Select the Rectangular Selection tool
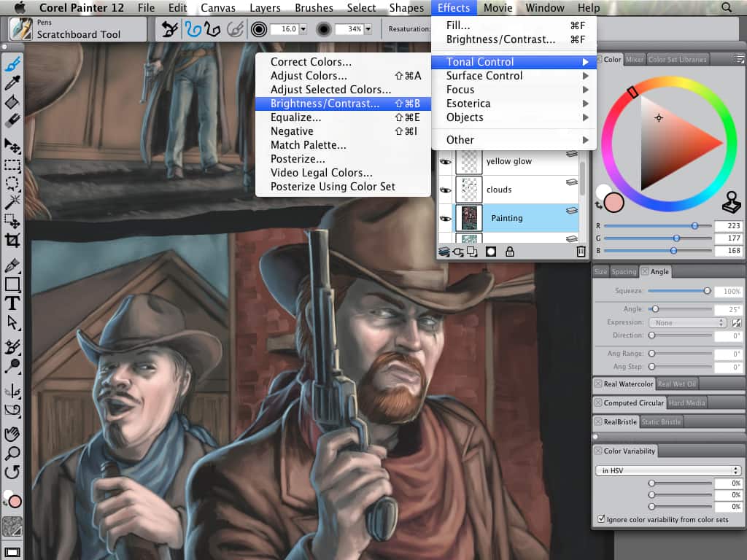The width and height of the screenshot is (747, 560). click(x=12, y=166)
